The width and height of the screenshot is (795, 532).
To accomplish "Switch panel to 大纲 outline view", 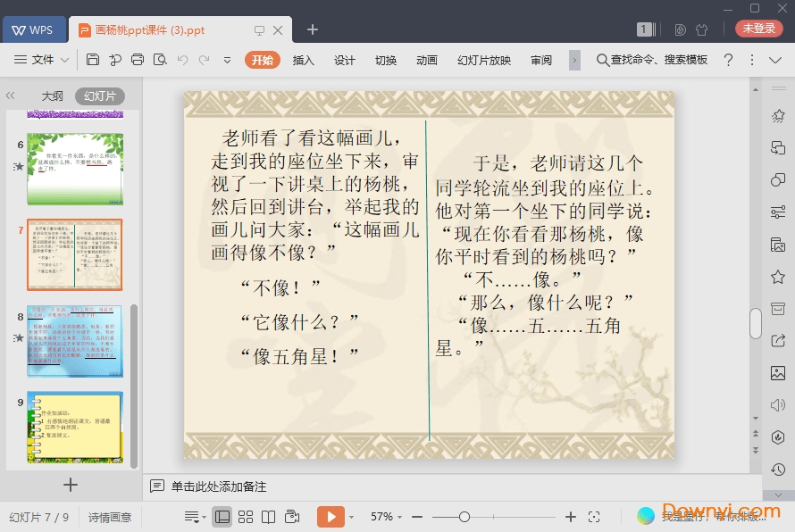I will click(52, 96).
